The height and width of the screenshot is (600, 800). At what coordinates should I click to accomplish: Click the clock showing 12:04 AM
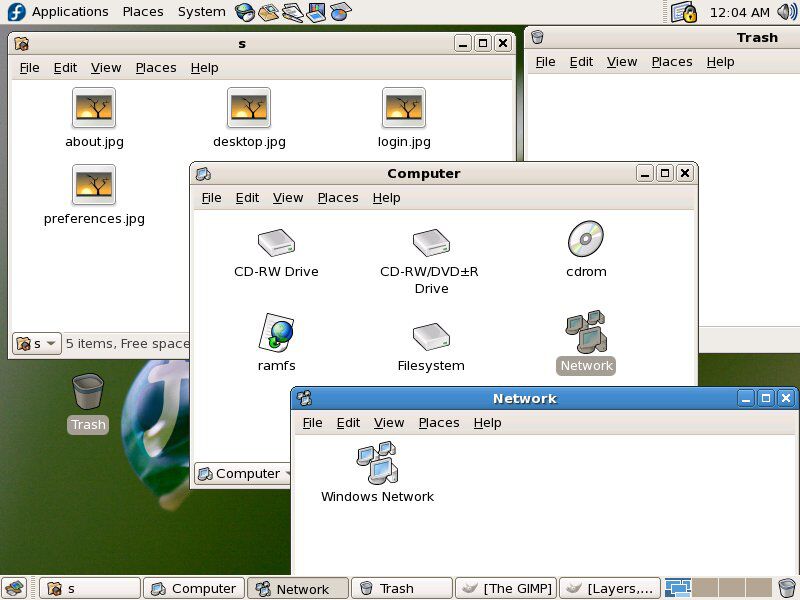tap(739, 12)
